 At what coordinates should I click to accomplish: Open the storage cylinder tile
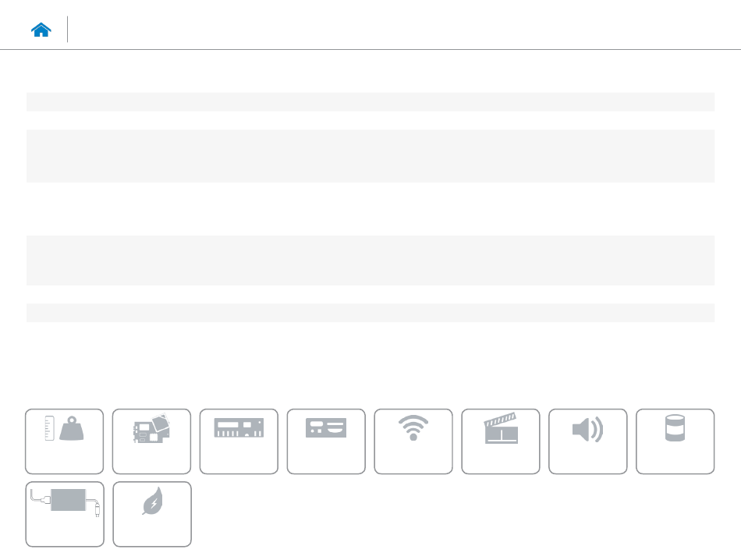[x=675, y=441]
